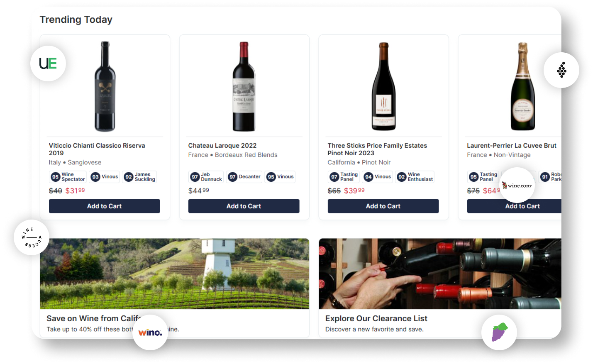Click the 94 Vinous badge on Three Sticks
The width and height of the screenshot is (593, 364).
pyautogui.click(x=378, y=177)
